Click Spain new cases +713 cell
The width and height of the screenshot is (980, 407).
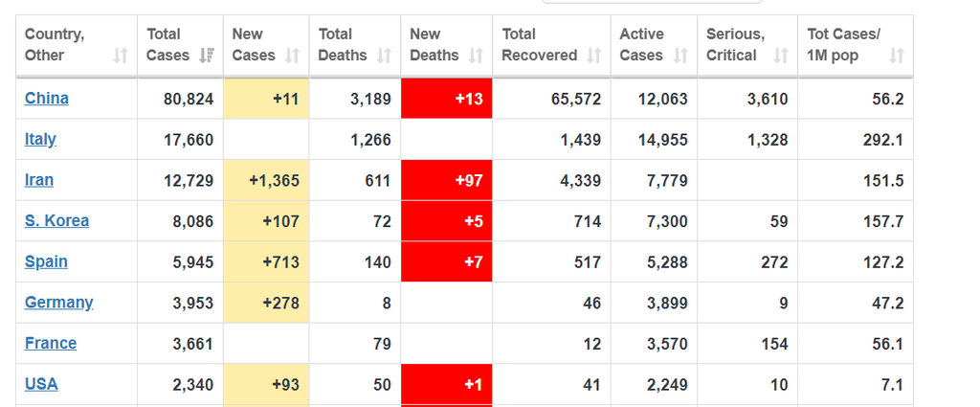click(x=266, y=262)
